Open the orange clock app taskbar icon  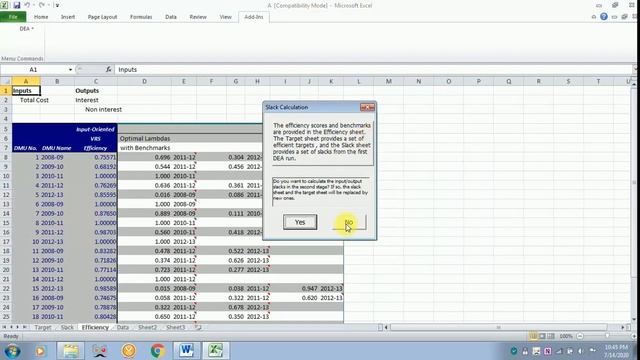pyautogui.click(x=129, y=351)
